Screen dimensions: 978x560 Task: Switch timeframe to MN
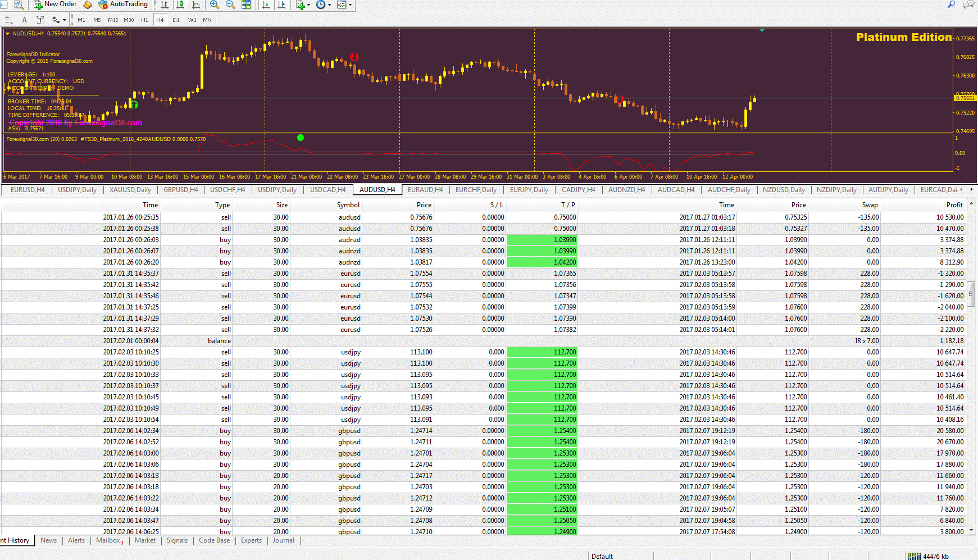coord(207,20)
